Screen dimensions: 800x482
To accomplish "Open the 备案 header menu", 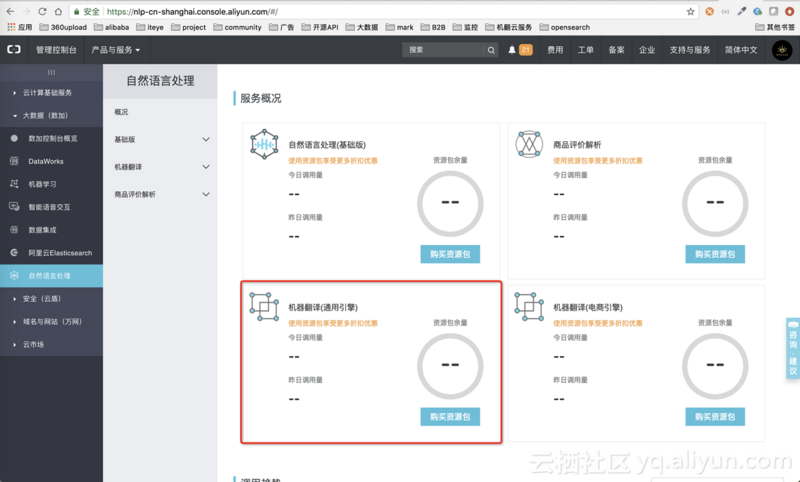I will [x=616, y=49].
